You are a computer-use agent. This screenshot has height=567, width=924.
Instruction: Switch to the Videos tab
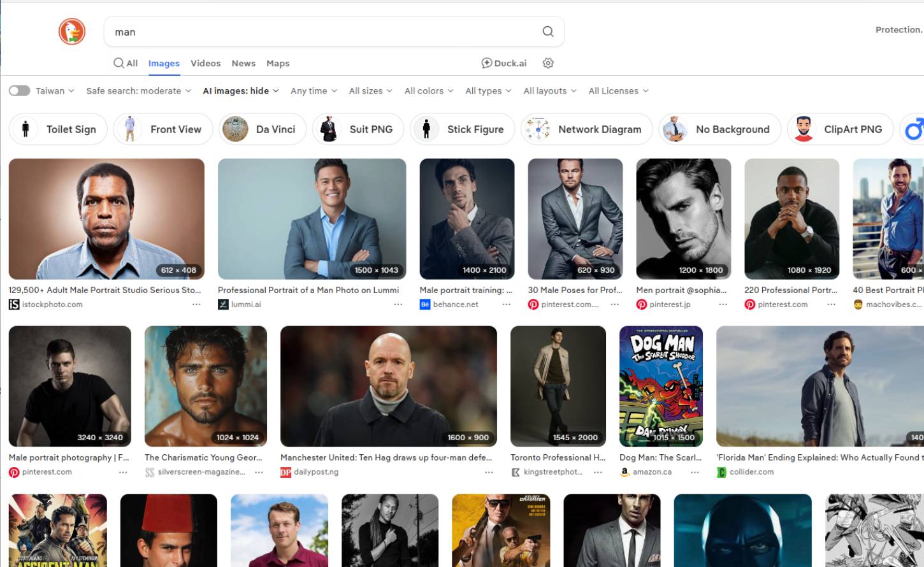pos(205,63)
